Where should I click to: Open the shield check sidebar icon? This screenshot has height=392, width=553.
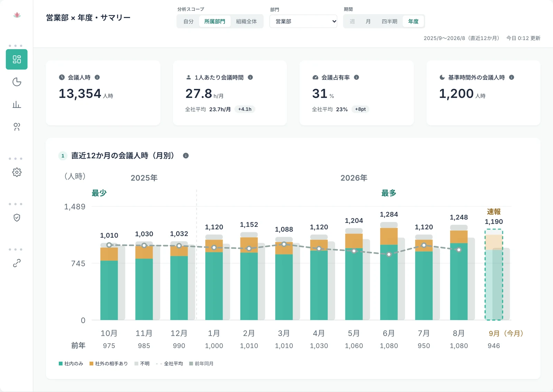(x=17, y=217)
